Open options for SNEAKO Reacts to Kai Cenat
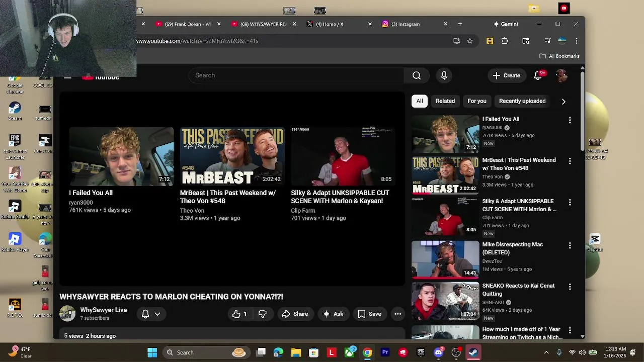644x362 pixels. [570, 287]
